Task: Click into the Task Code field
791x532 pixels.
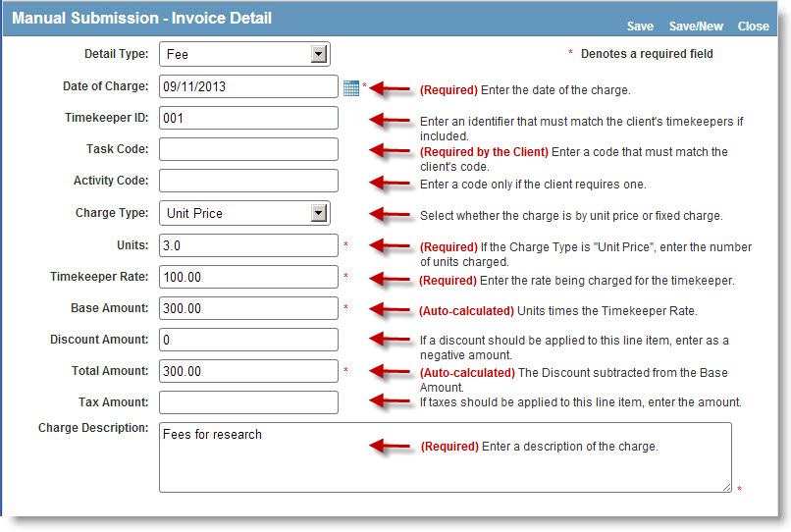Action: (247, 150)
